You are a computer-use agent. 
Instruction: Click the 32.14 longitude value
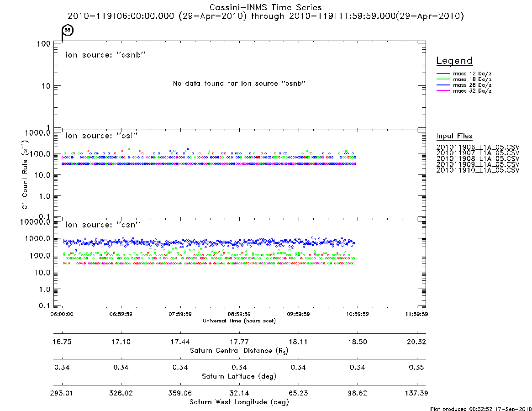(239, 393)
